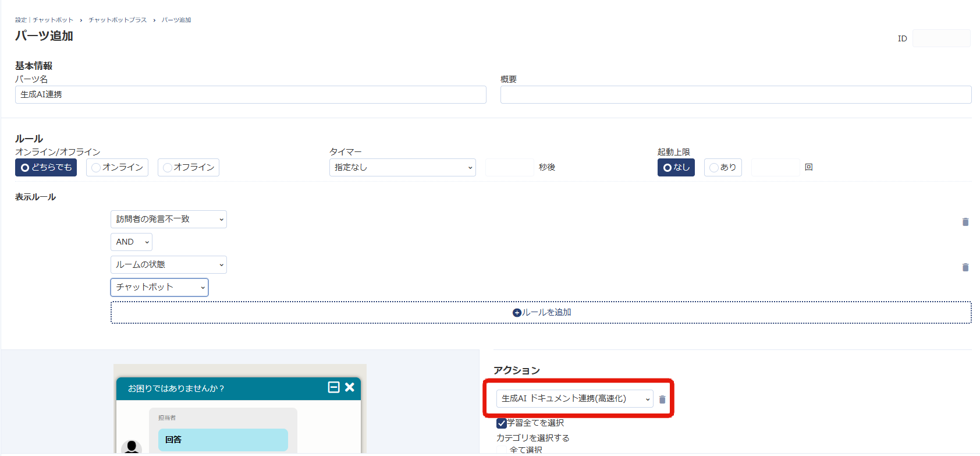Open the タイマー 指定なし dropdown
The height and width of the screenshot is (456, 980).
pyautogui.click(x=402, y=168)
